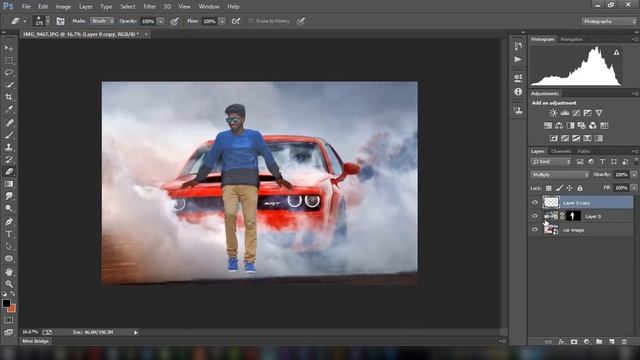Image resolution: width=640 pixels, height=360 pixels.
Task: Open the Photography workspace dropdown
Action: click(x=609, y=21)
